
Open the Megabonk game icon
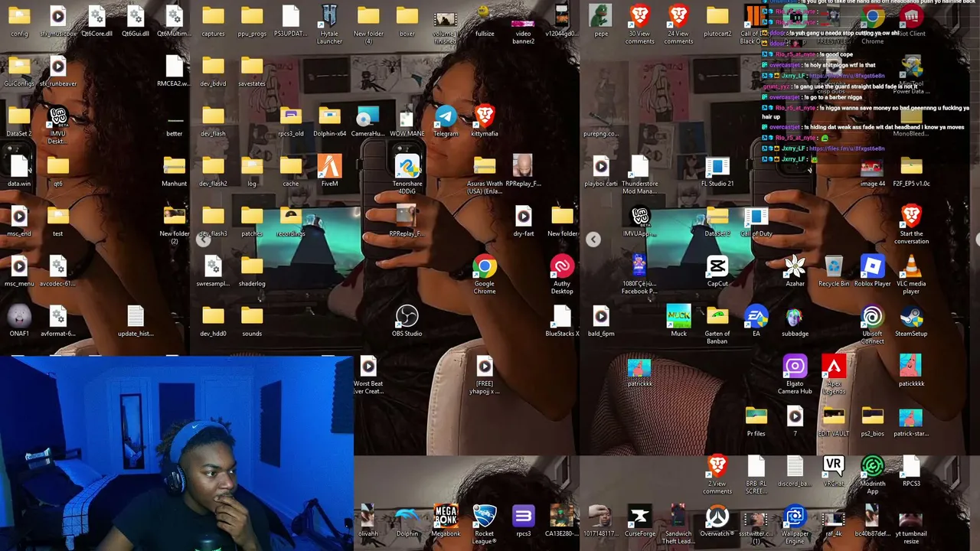point(446,517)
